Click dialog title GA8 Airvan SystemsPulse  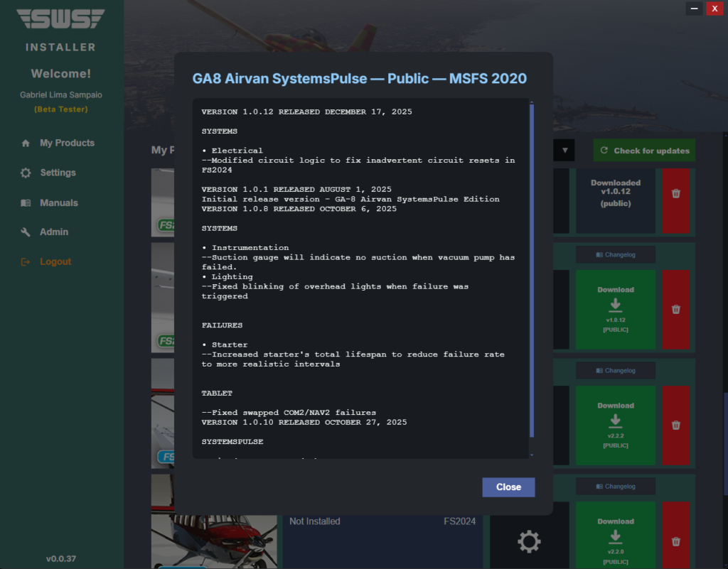pos(359,78)
